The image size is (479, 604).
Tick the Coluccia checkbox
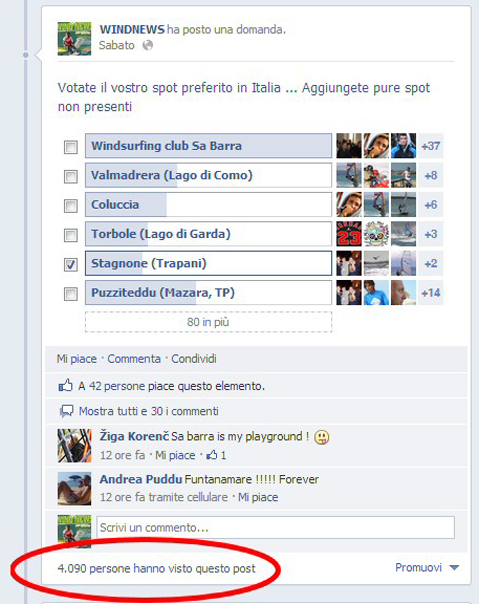point(71,206)
